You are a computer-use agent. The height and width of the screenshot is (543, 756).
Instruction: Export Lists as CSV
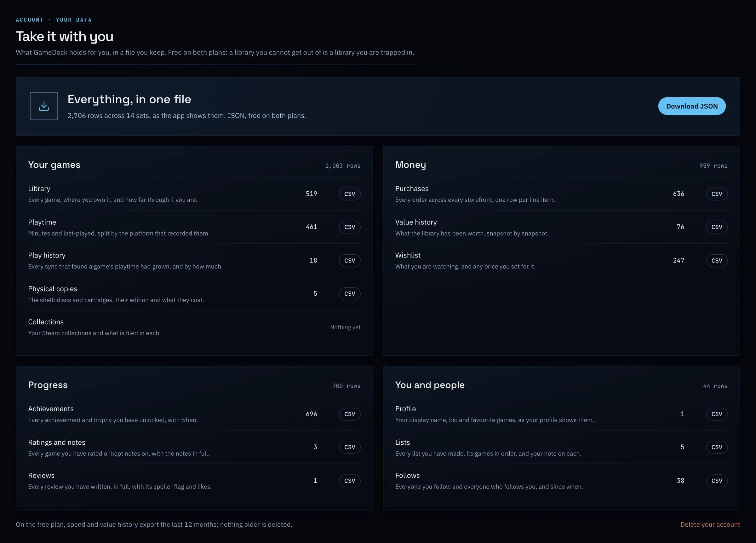coord(717,447)
